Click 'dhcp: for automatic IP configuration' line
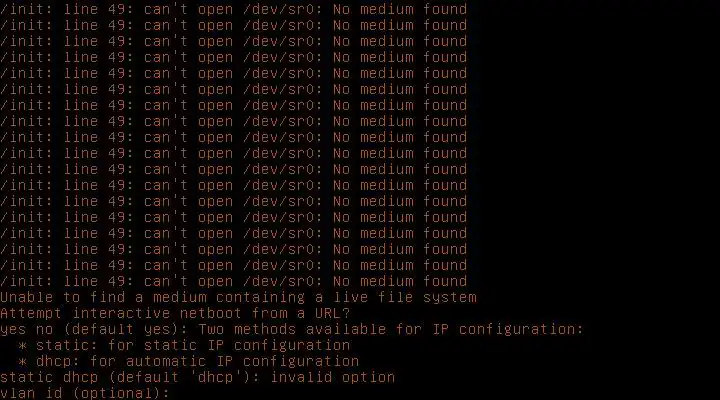 tap(197, 361)
